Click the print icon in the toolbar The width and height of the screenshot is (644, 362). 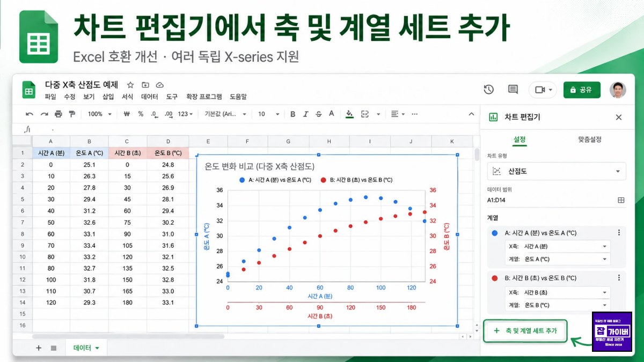58,114
